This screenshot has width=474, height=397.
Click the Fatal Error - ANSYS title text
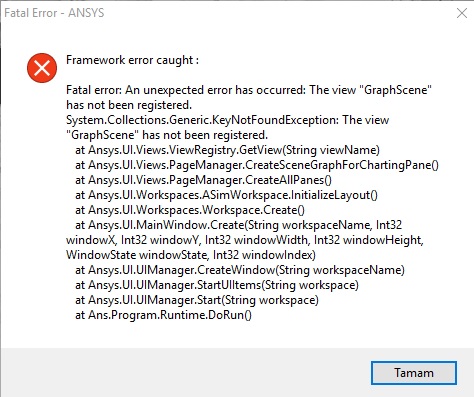pos(54,13)
